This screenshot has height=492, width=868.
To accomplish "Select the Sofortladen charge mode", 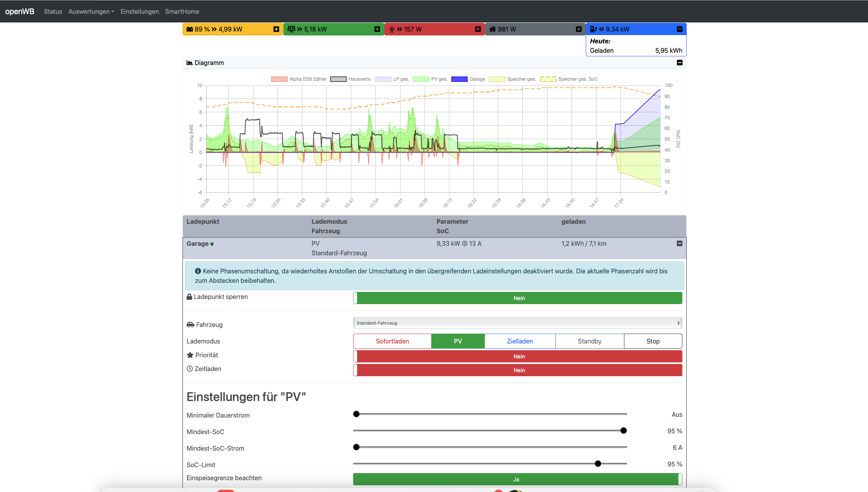I will [392, 341].
